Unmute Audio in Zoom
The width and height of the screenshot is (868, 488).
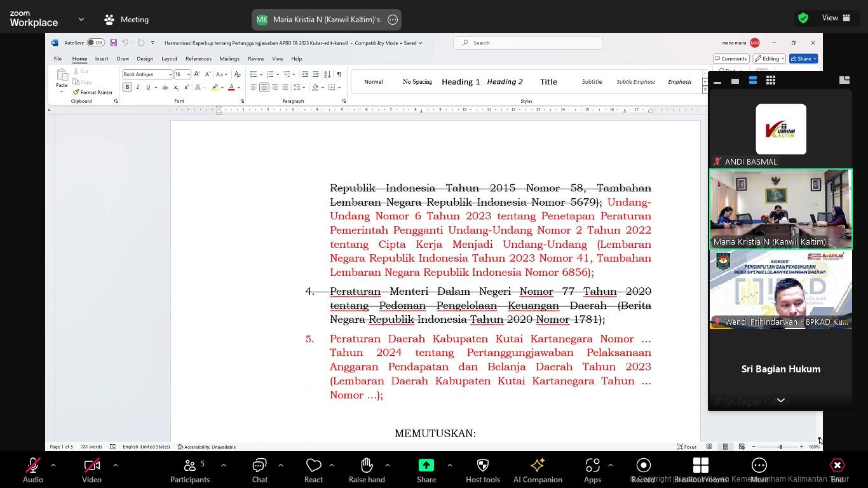coord(33,471)
